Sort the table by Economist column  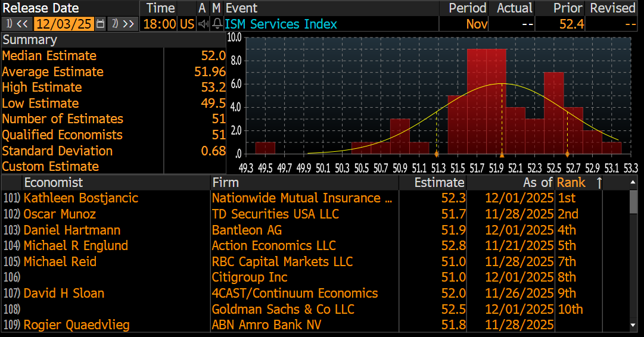(54, 183)
